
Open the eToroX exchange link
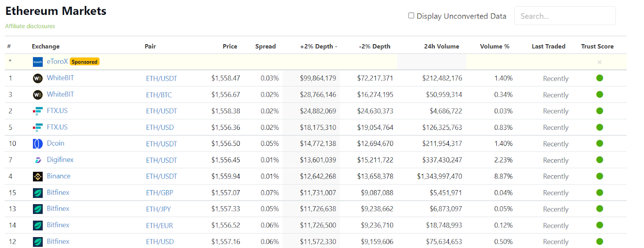pyautogui.click(x=57, y=61)
